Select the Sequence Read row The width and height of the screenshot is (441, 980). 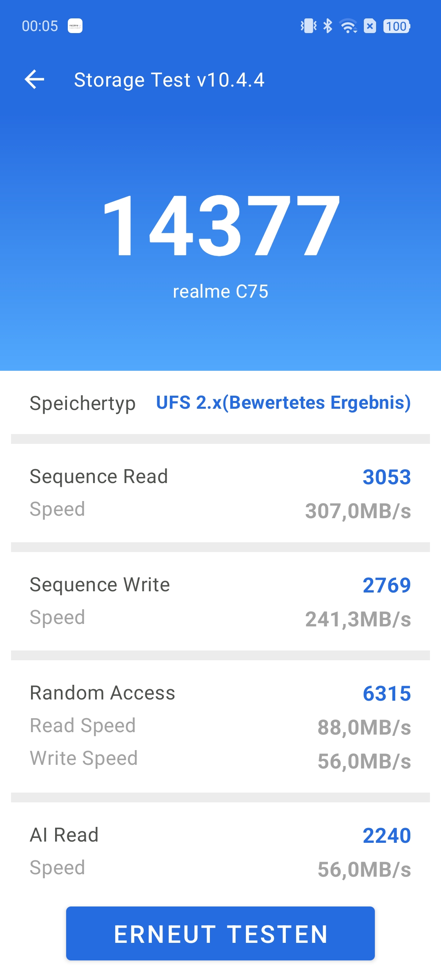[x=220, y=493]
